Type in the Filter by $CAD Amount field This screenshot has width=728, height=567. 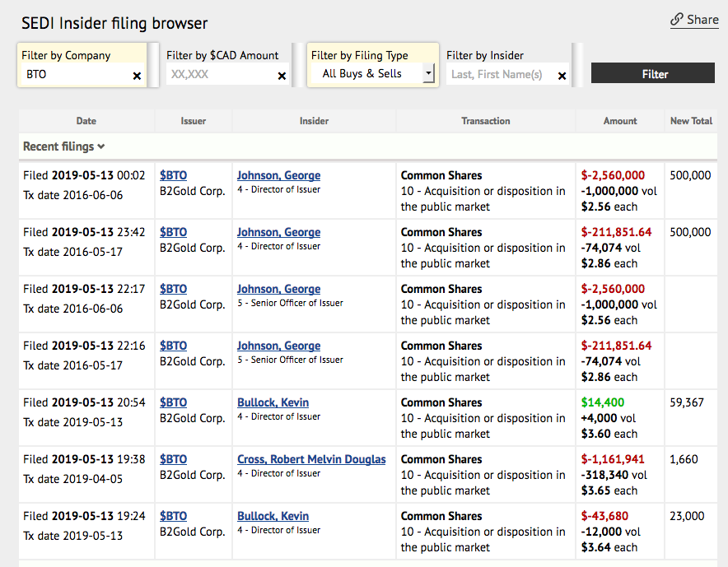point(218,74)
